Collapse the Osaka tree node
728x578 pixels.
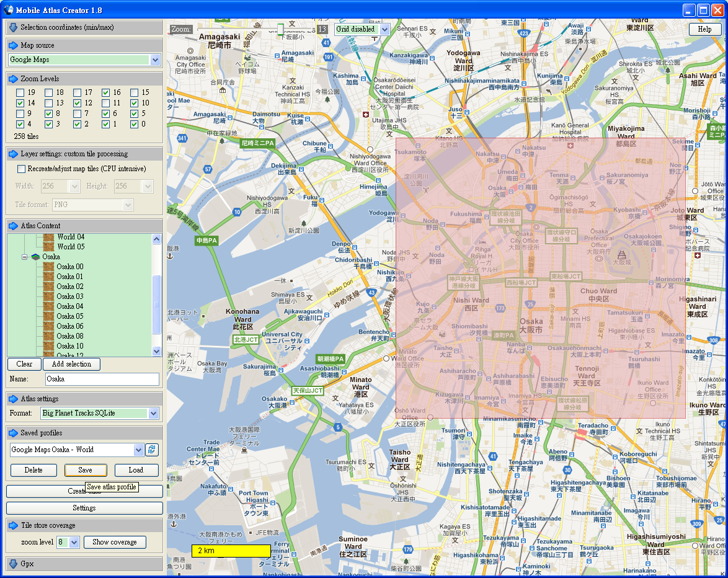[25, 257]
